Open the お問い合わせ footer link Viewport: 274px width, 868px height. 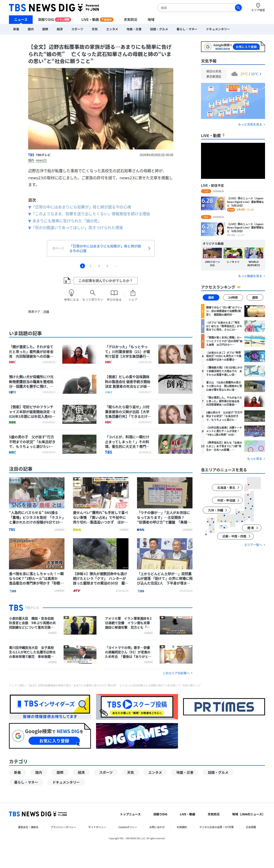pos(157,827)
